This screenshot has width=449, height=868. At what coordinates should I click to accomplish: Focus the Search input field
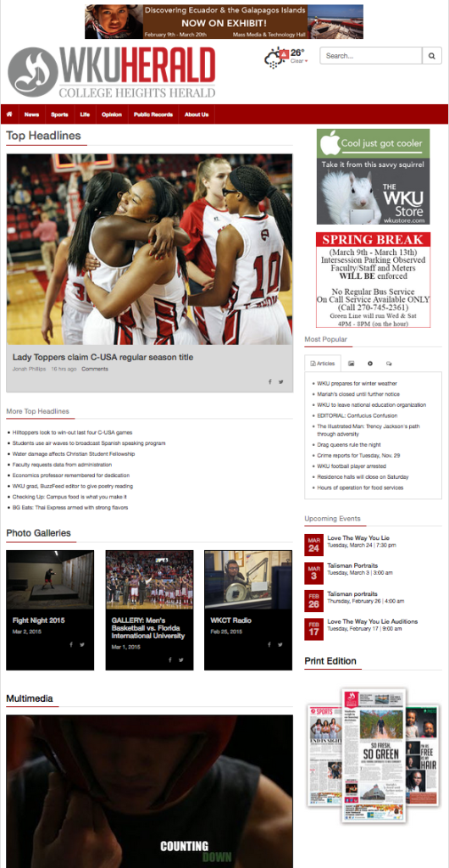pyautogui.click(x=371, y=56)
